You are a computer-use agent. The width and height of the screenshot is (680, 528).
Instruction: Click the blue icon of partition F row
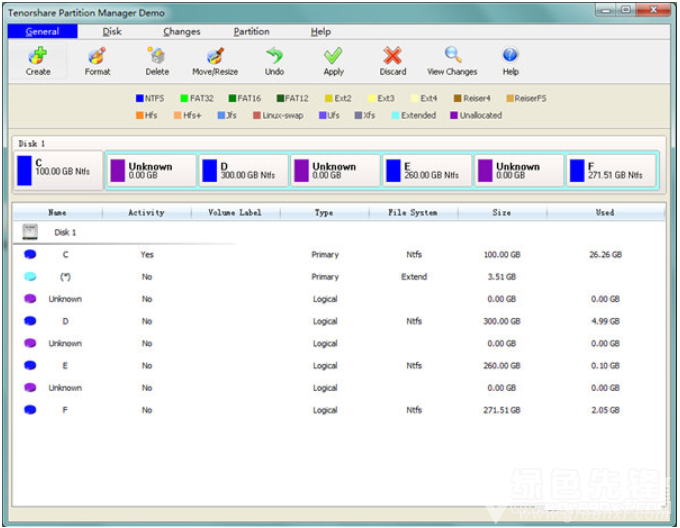[30, 410]
